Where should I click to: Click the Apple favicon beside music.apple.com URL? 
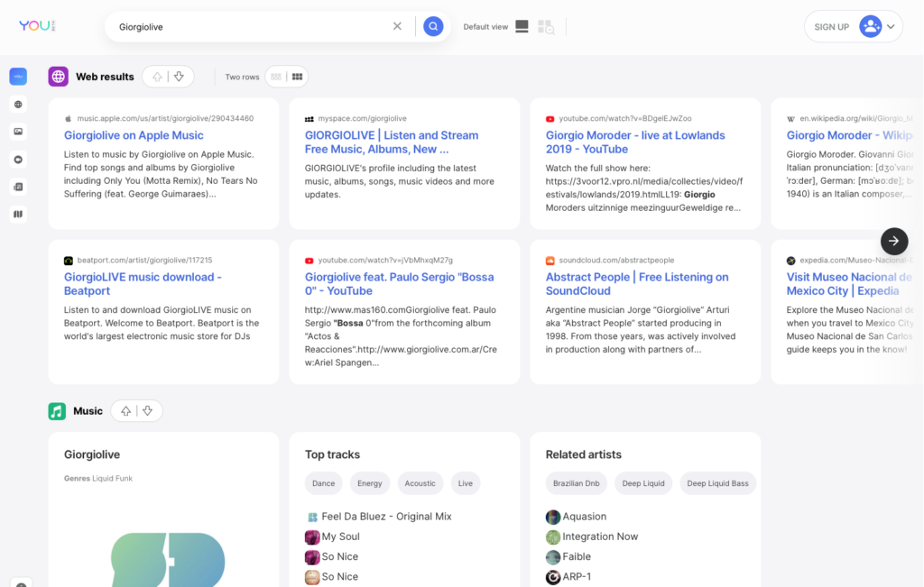[x=69, y=118]
